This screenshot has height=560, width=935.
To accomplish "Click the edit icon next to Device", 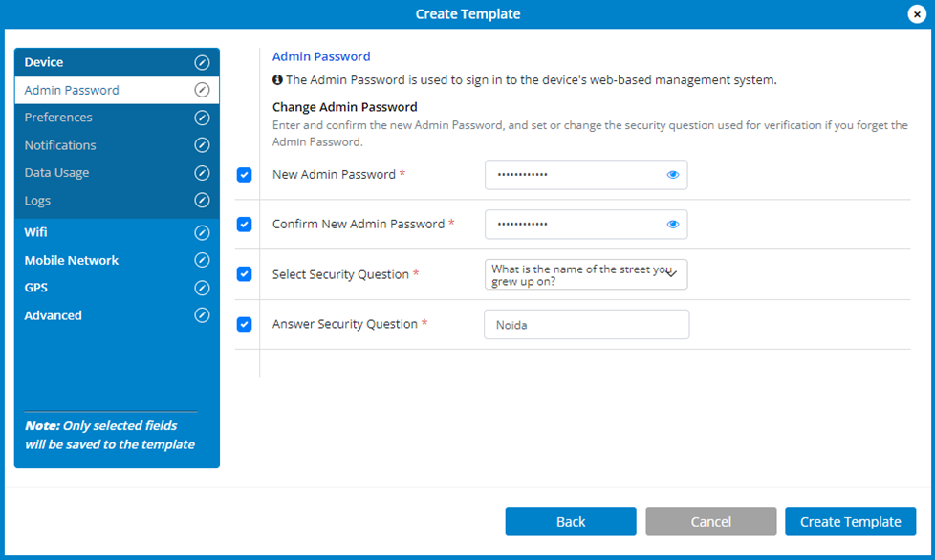I will [202, 62].
